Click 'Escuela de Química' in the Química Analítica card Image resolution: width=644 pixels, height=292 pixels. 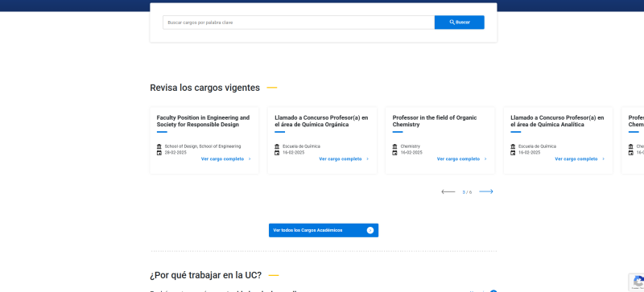coord(537,146)
